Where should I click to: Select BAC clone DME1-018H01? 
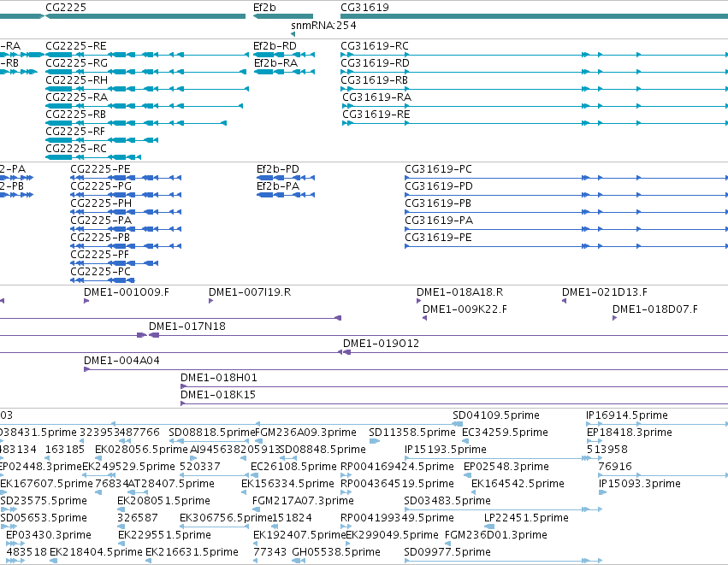219,379
